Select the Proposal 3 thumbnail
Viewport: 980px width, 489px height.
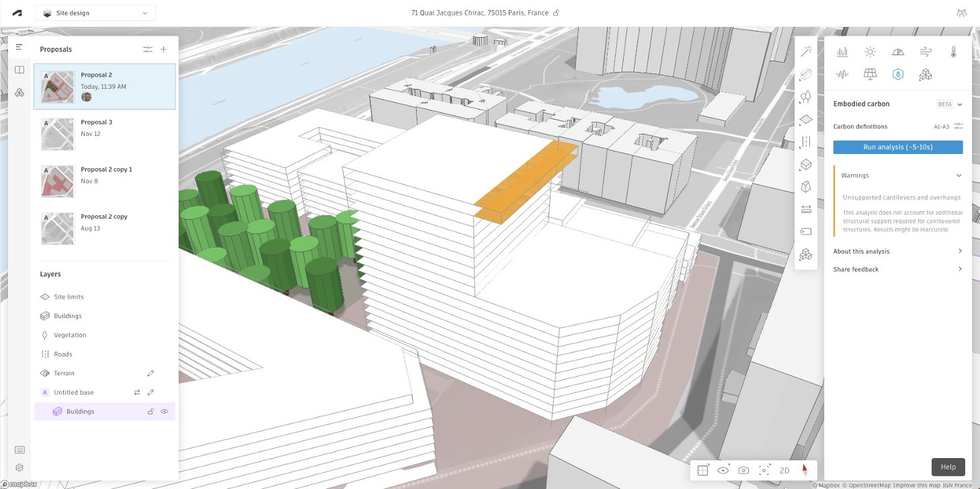click(x=57, y=134)
